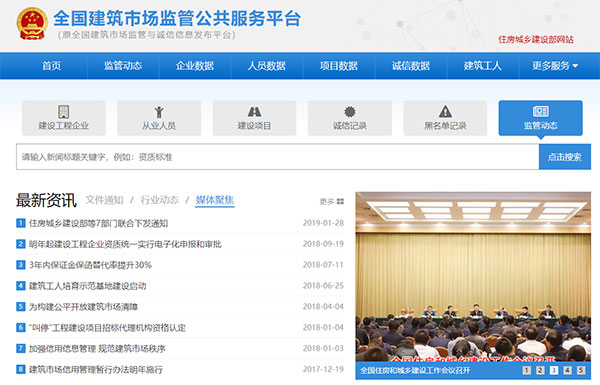Viewport: 600px width, 385px height.
Task: Open news 建筑市场信用管理暂行办法明年施行
Action: click(96, 369)
